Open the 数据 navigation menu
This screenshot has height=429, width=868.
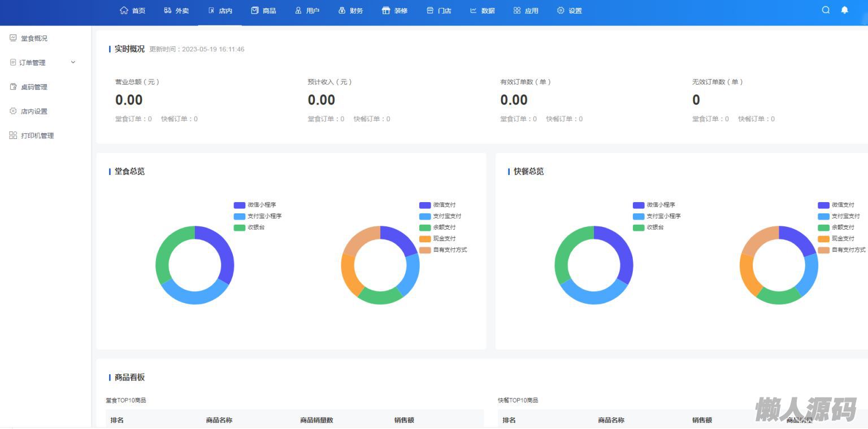[x=482, y=11]
